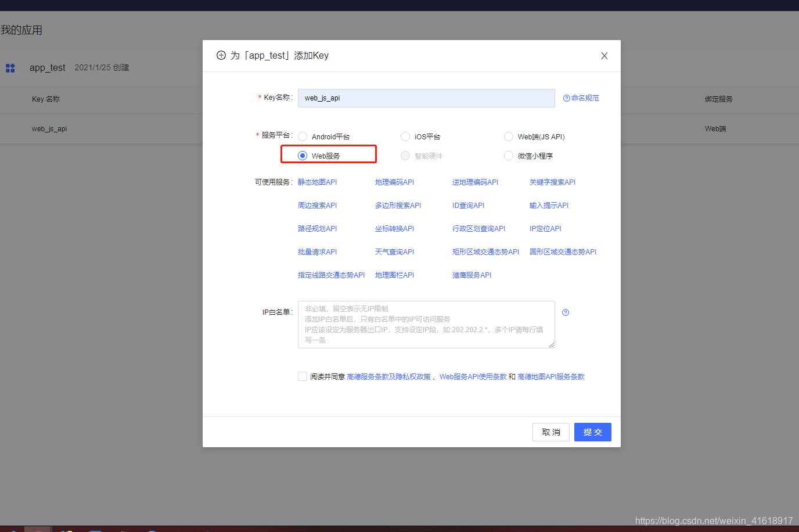Open the 多边形搜索API link

click(398, 206)
